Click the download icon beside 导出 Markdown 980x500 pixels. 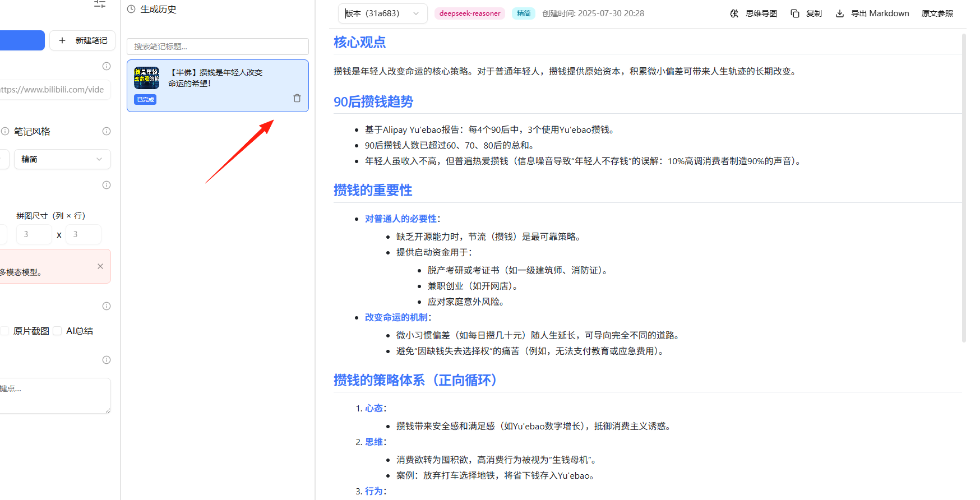(840, 13)
